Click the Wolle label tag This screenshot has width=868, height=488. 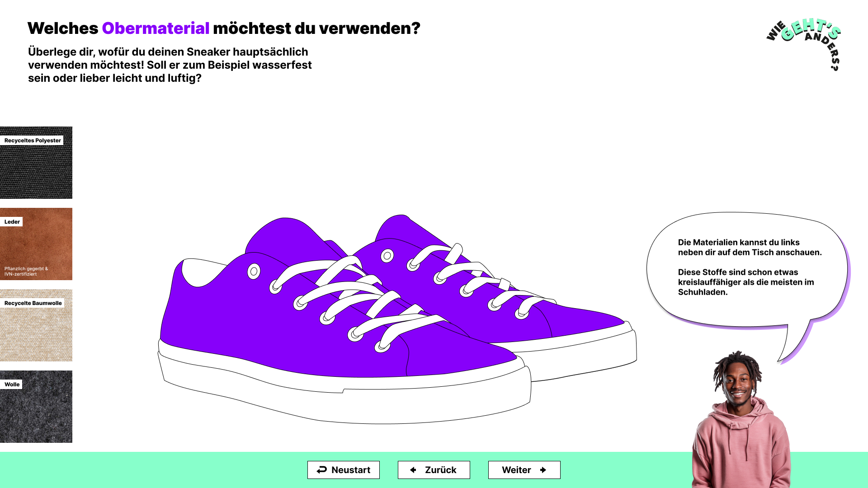click(x=12, y=385)
